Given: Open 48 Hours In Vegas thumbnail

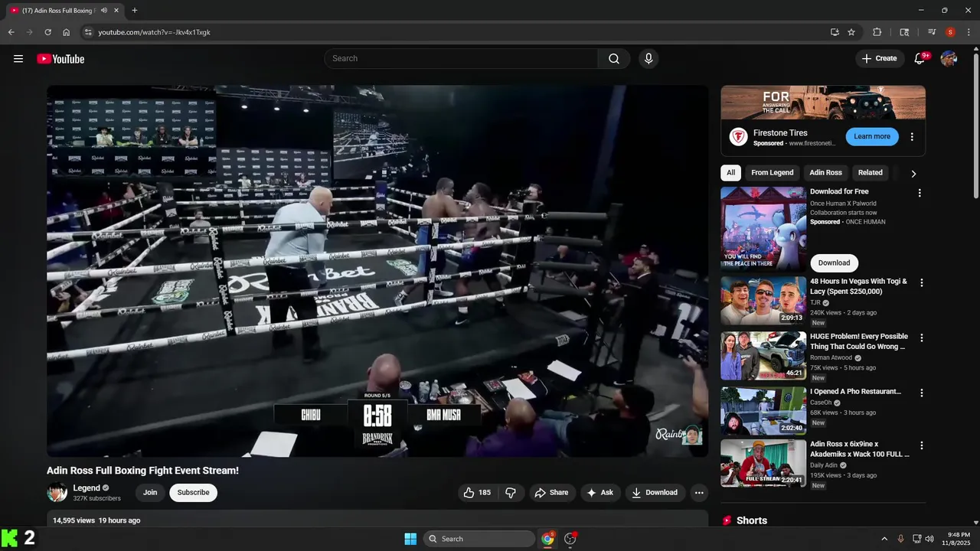Looking at the screenshot, I should (763, 301).
